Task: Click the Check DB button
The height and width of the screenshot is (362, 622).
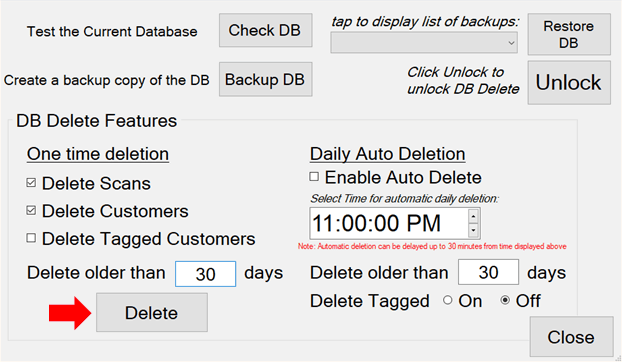Action: [265, 30]
